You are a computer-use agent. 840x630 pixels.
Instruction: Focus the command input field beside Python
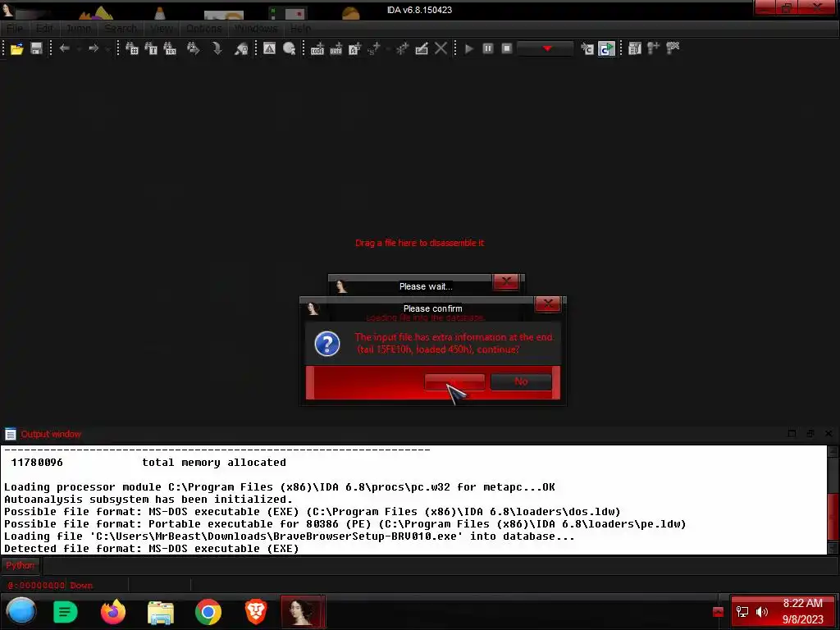coord(440,565)
